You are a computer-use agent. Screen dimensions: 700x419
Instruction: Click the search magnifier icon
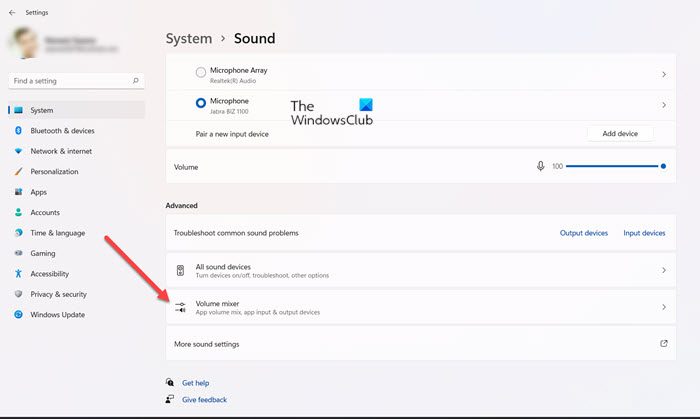coord(136,80)
